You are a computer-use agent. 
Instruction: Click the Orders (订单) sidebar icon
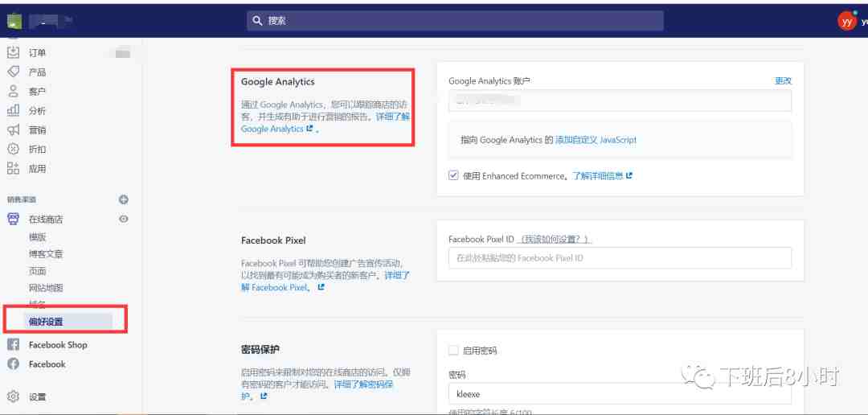(x=13, y=52)
